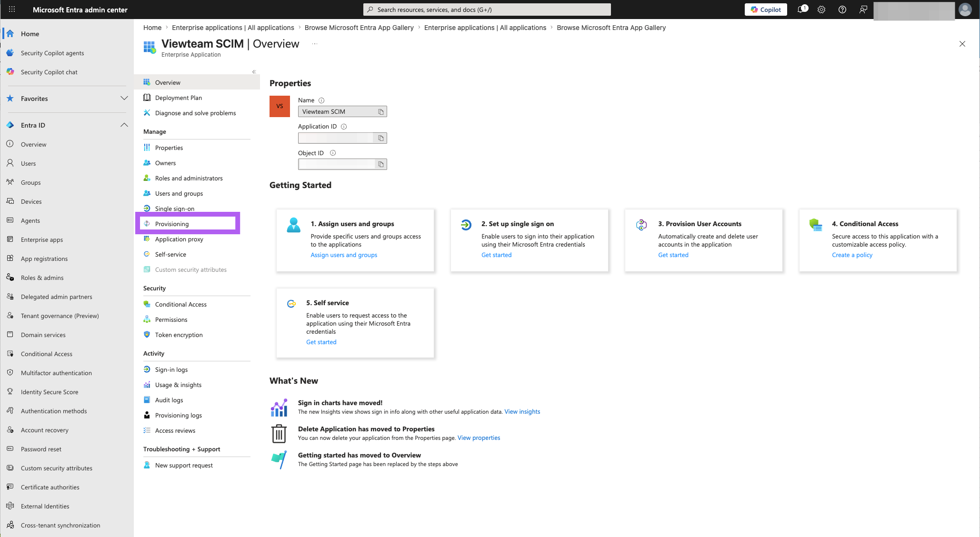Click Get started under Provision User Accounts
The image size is (980, 537).
tap(673, 255)
